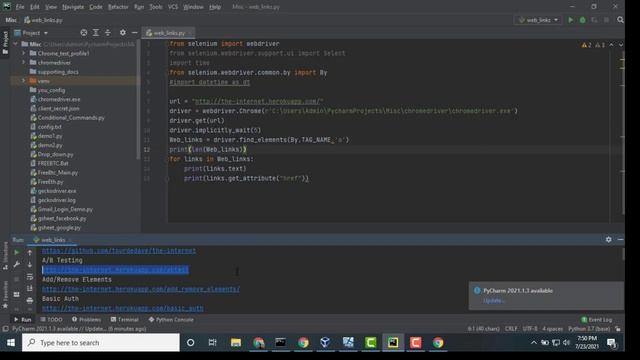Image resolution: width=640 pixels, height=360 pixels.
Task: Open the Problems tool window
Action: (x=86, y=320)
